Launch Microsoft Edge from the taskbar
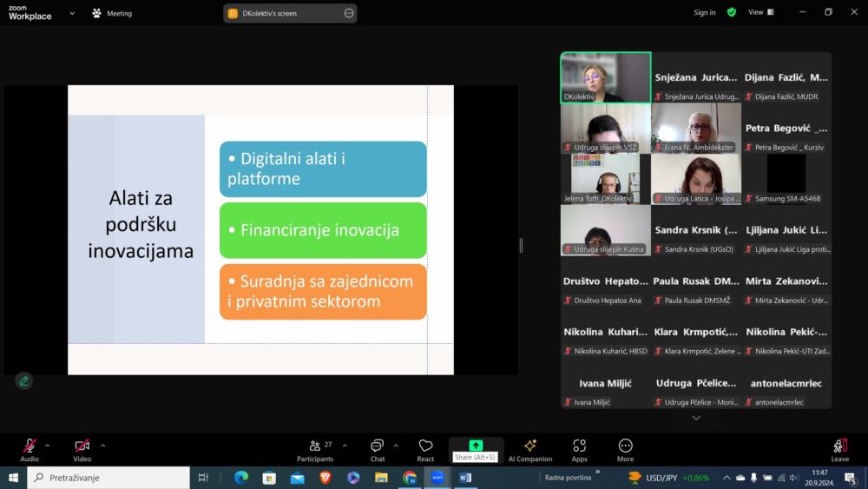Screen dimensions: 868x489 pyautogui.click(x=240, y=478)
